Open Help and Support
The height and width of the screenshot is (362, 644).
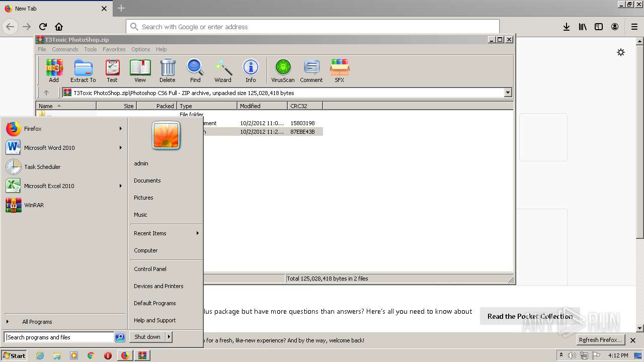click(166, 320)
